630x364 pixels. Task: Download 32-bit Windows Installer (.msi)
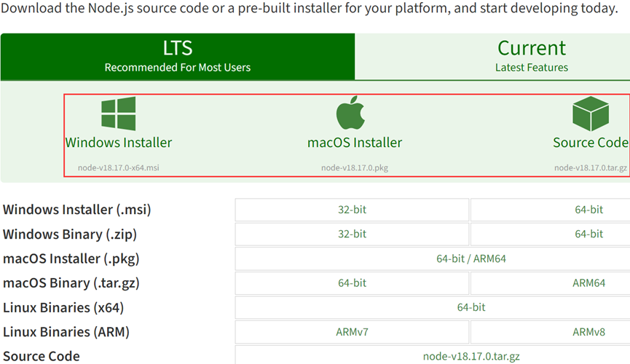pos(352,210)
